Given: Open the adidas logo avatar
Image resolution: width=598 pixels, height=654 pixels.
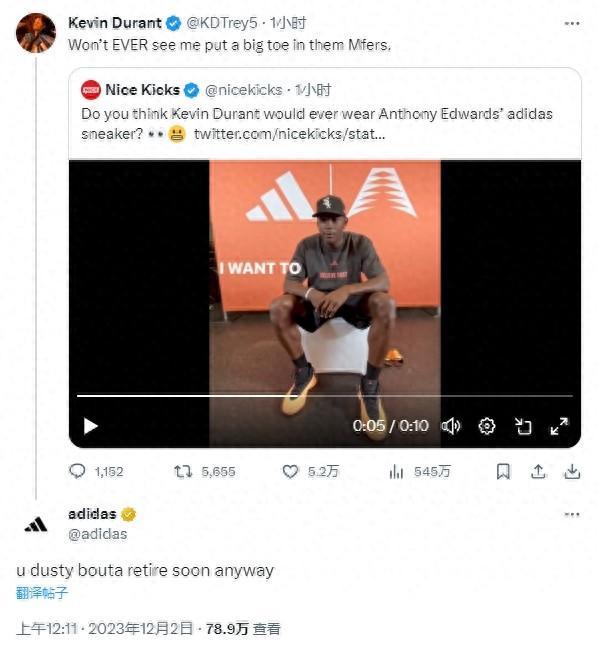Looking at the screenshot, I should tap(36, 525).
